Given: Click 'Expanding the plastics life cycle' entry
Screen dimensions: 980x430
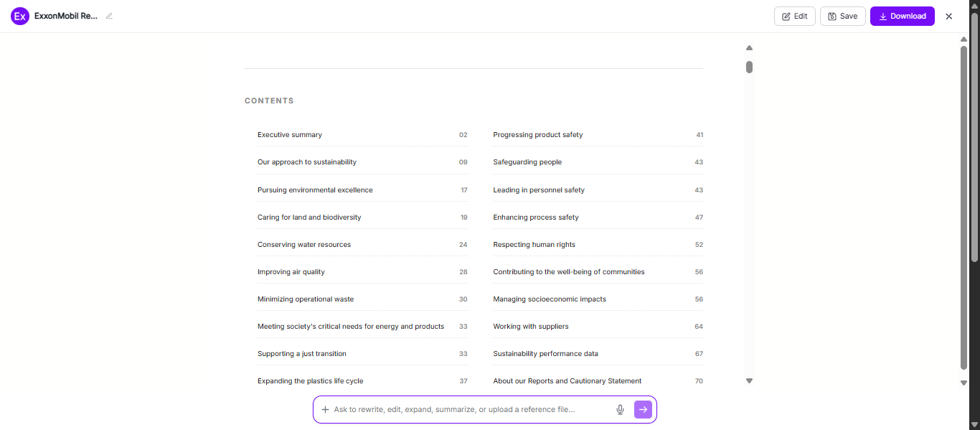Looking at the screenshot, I should [311, 381].
